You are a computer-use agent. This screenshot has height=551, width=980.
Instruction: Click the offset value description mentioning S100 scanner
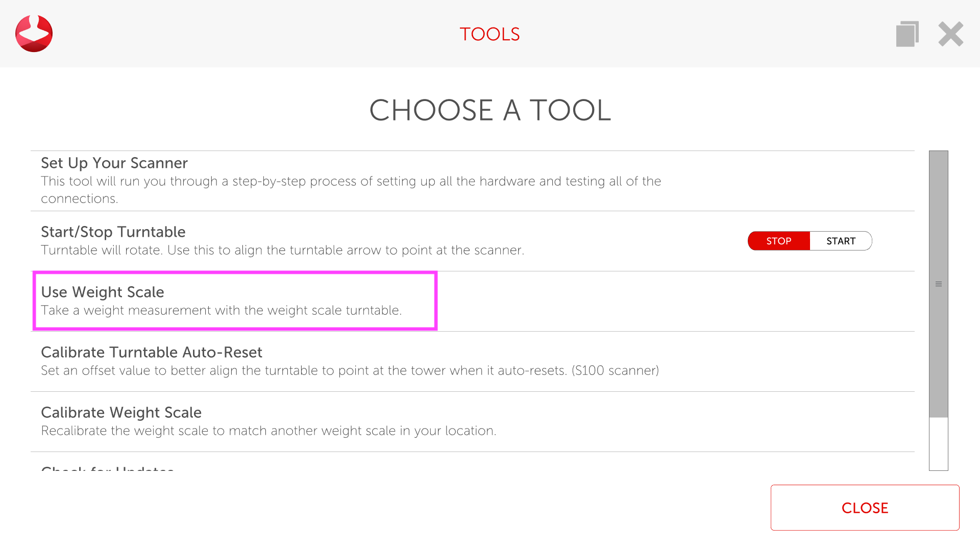click(350, 370)
